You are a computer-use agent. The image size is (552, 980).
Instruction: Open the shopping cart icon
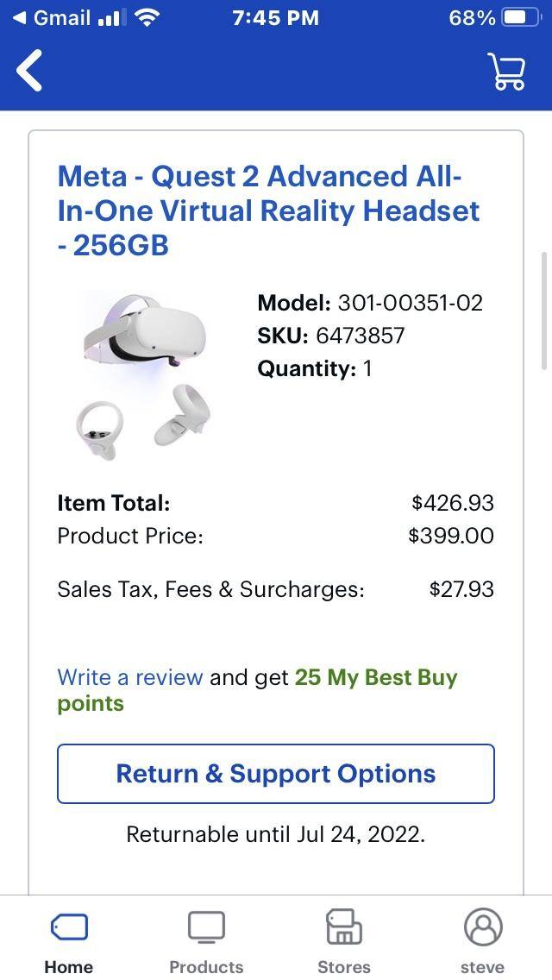tap(506, 71)
